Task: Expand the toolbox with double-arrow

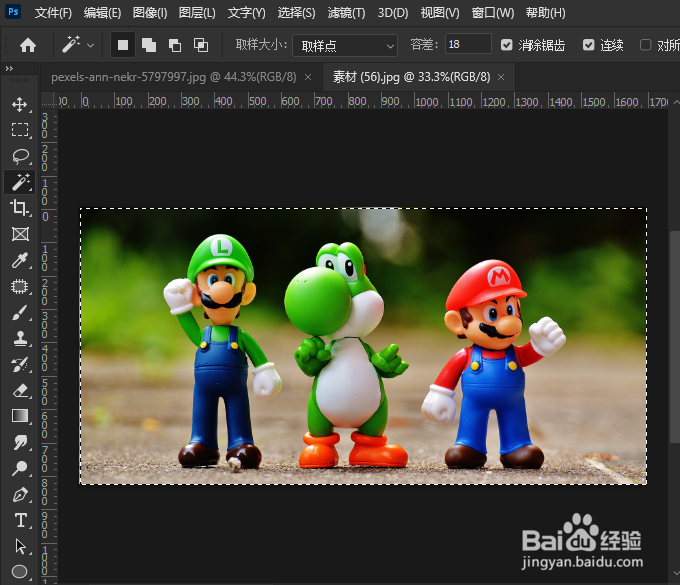Action: pyautogui.click(x=9, y=69)
